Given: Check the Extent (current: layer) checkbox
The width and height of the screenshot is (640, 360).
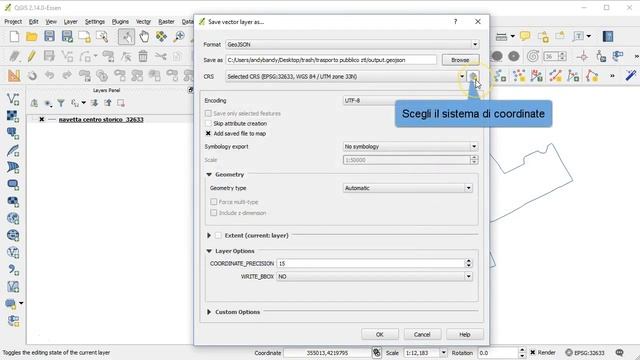Looking at the screenshot, I should tap(218, 236).
